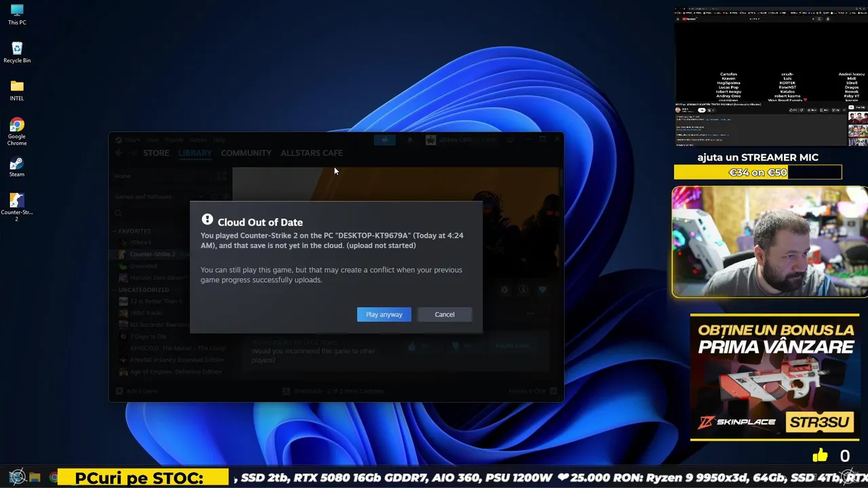
Task: Click Maybe Later on the review prompt
Action: click(512, 346)
